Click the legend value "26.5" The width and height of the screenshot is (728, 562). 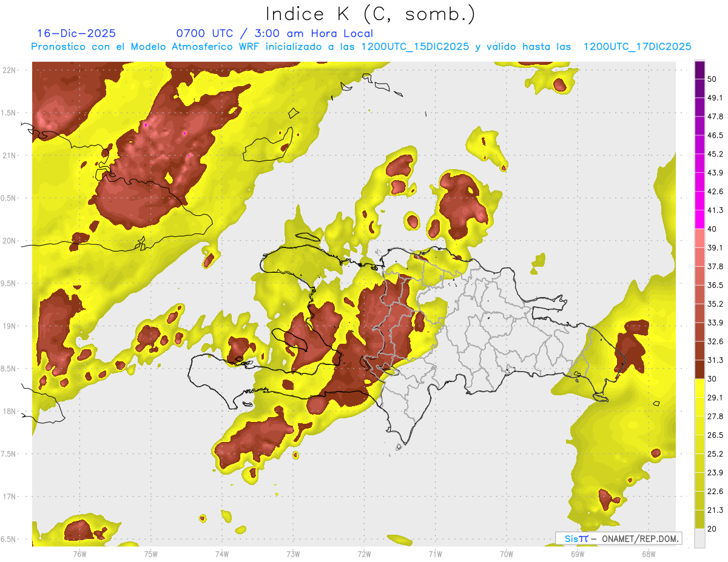715,435
